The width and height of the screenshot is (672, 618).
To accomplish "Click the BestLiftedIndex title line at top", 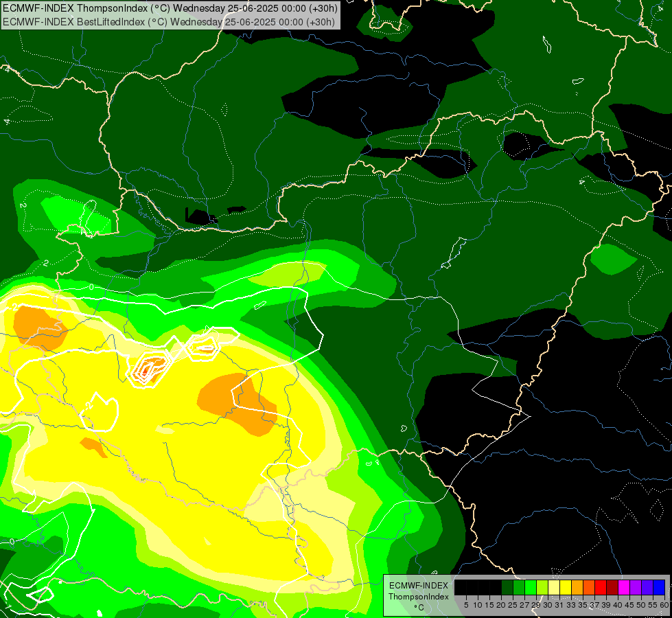I will [x=169, y=21].
